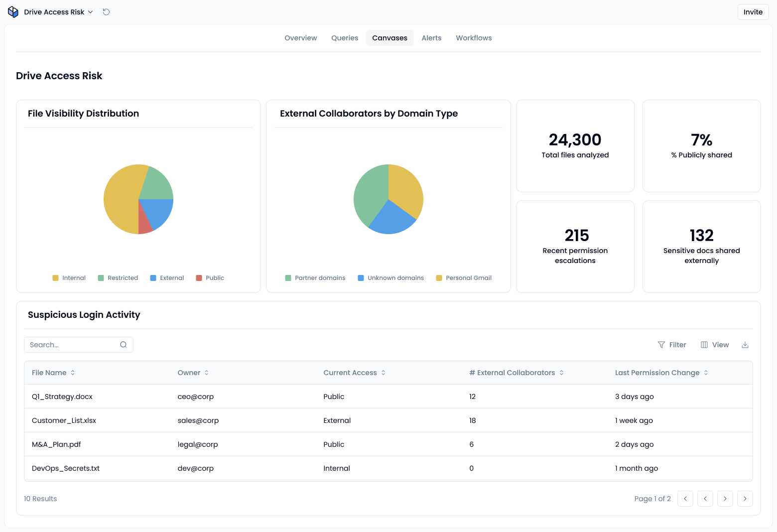Screen dimensions: 777x532
Task: Jump to the last page arrow
Action: pos(745,499)
